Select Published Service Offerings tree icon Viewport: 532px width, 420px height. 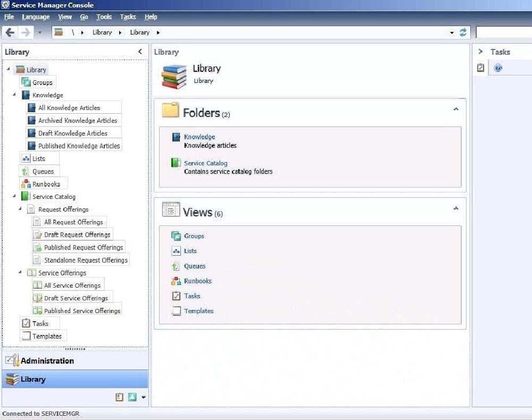click(x=37, y=310)
